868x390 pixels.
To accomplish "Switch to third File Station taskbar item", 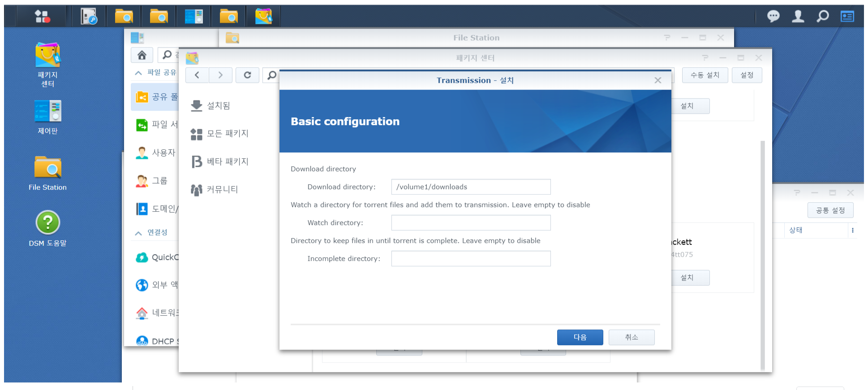I will 229,17.
